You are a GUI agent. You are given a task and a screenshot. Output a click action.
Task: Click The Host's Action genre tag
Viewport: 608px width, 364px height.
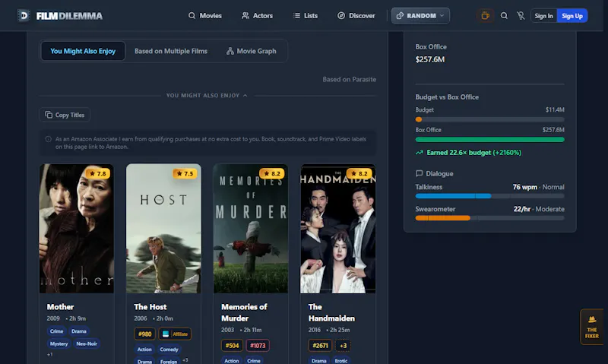click(144, 350)
